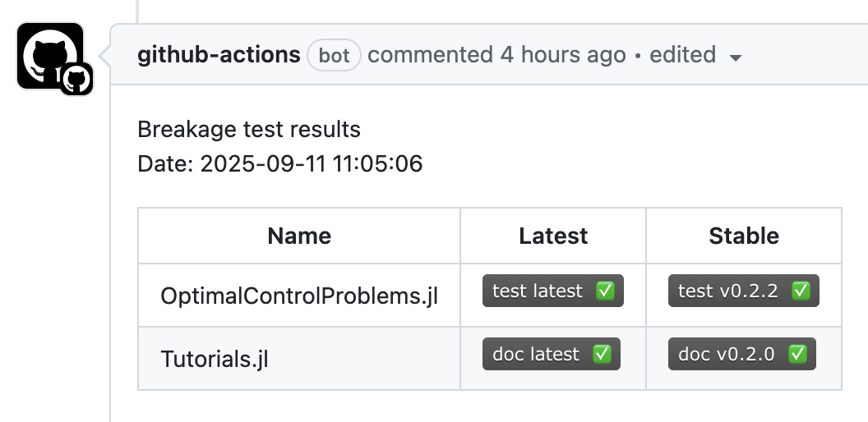Select the Tutorials.jl row name
The width and height of the screenshot is (868, 422).
215,359
